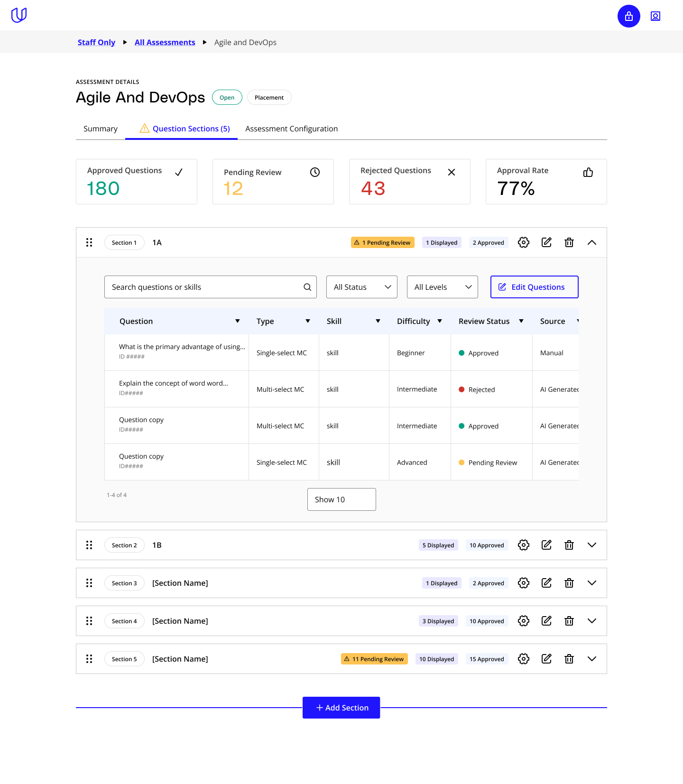This screenshot has height=784, width=683.
Task: Click edit pencil icon for Section 5
Action: (x=546, y=659)
